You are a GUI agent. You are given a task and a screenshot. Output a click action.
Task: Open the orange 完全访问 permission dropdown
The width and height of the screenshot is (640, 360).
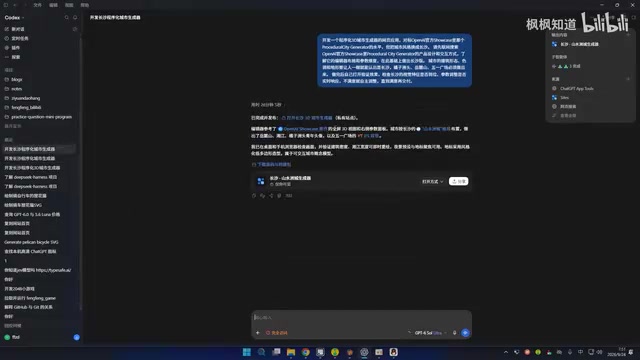[277, 333]
